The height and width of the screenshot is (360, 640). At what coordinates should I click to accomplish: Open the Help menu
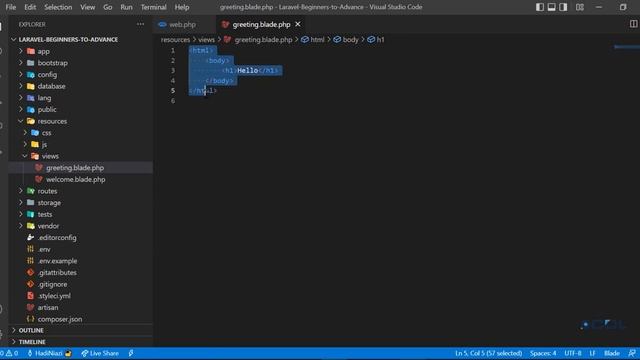coord(182,7)
